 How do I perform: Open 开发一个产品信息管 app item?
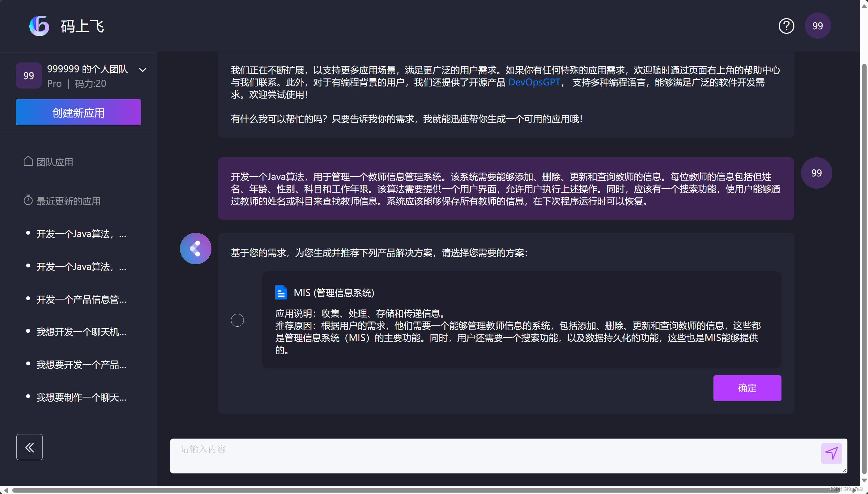coord(81,299)
